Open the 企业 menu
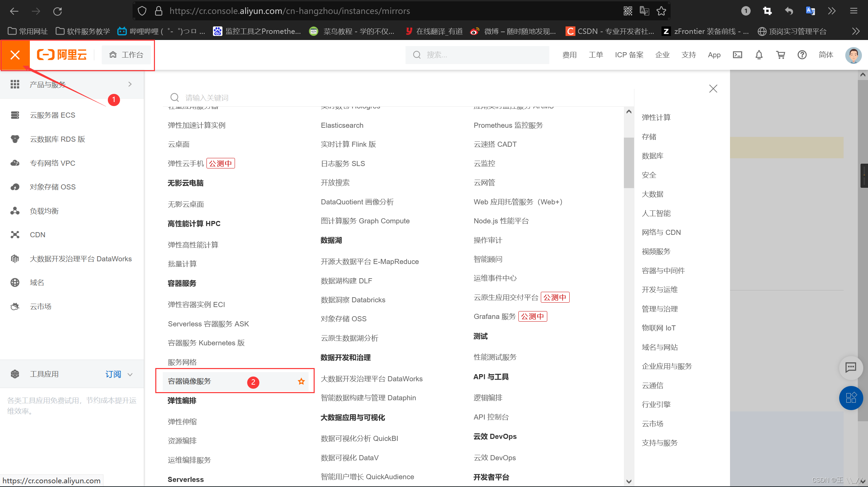This screenshot has width=868, height=487. click(x=663, y=55)
